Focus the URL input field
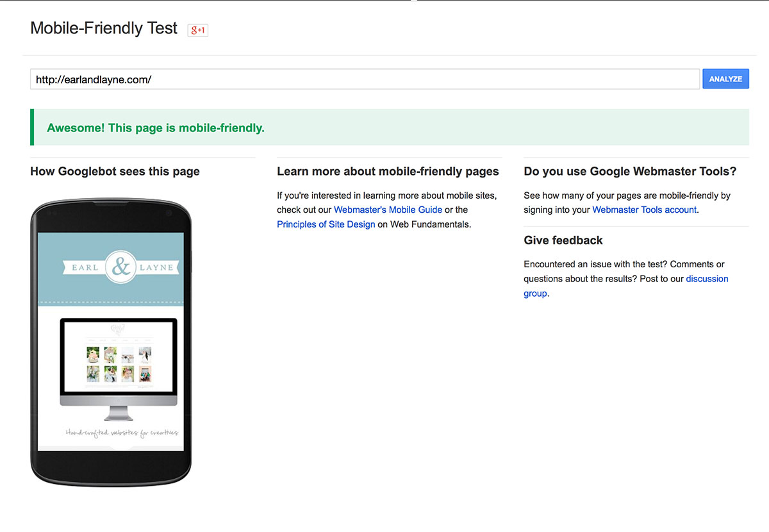Image resolution: width=769 pixels, height=532 pixels. pos(365,79)
